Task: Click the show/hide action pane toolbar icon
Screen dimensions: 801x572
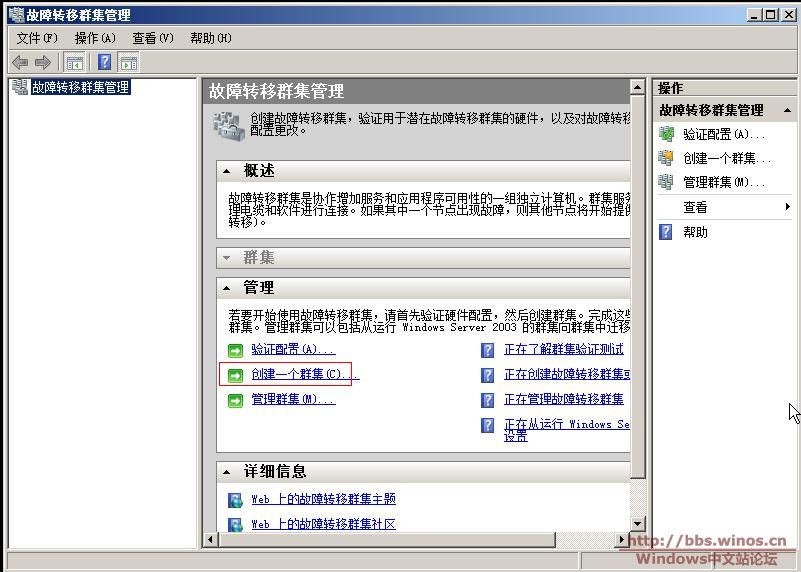Action: point(128,62)
